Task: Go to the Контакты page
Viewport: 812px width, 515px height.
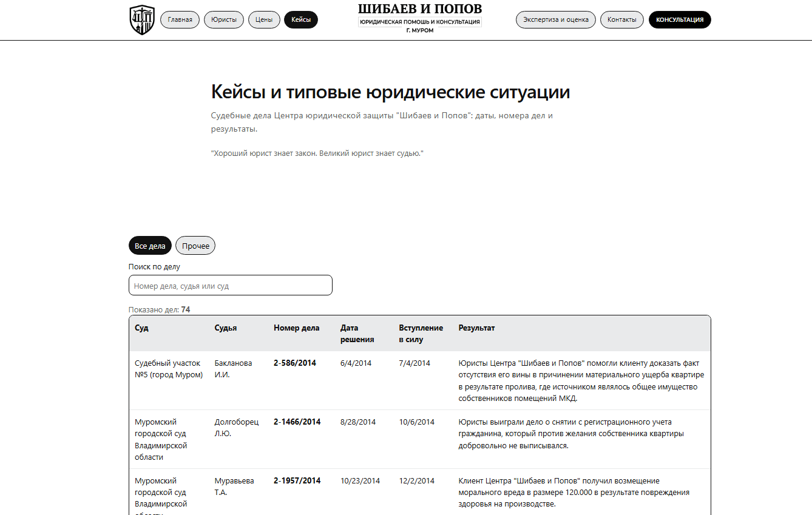Action: (x=622, y=19)
